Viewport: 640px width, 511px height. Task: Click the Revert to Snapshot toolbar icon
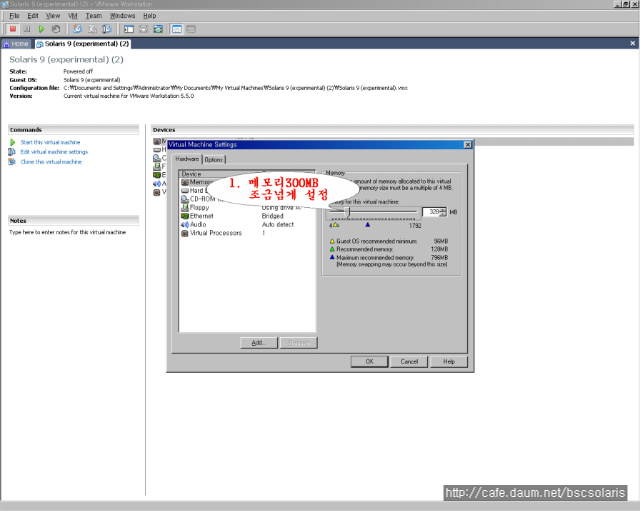92,29
